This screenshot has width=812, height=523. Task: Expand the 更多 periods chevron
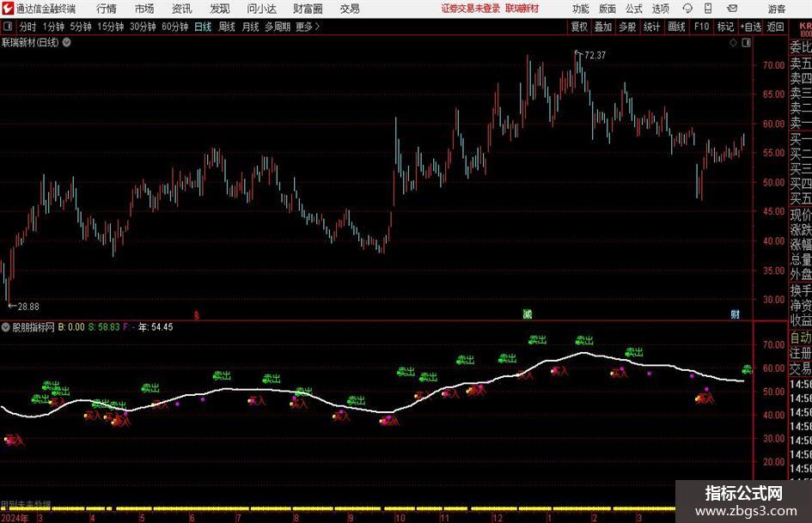coord(317,27)
